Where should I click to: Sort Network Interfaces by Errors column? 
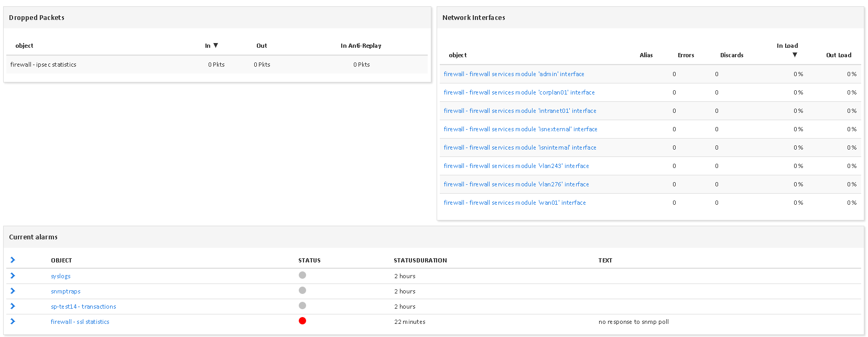pos(686,55)
